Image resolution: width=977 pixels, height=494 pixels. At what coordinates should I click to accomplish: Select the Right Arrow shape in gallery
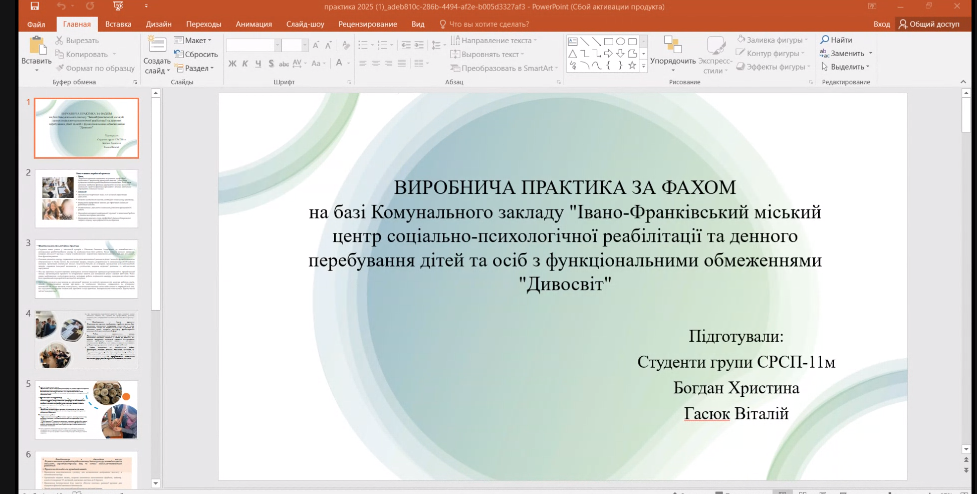(608, 54)
